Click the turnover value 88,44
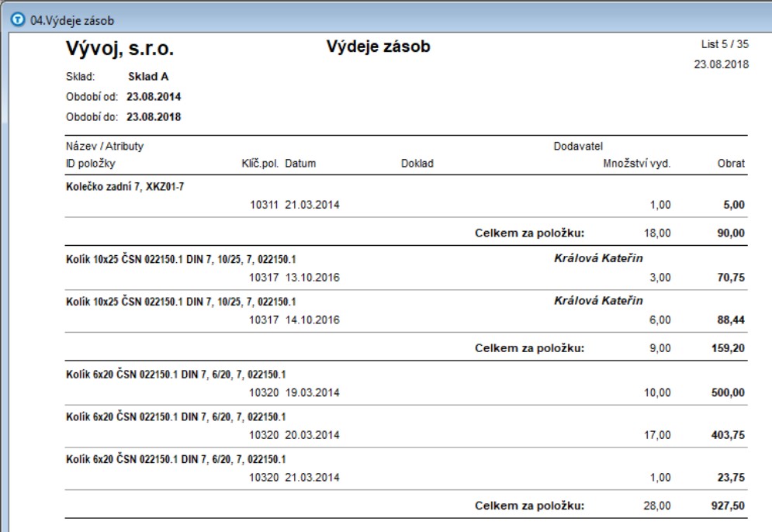This screenshot has height=532, width=772. (x=731, y=320)
